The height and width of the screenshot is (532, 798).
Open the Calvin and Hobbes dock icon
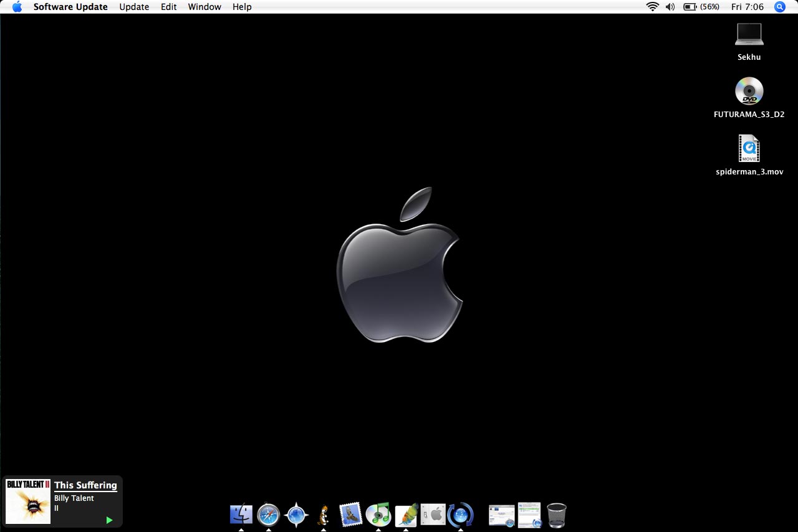[324, 515]
